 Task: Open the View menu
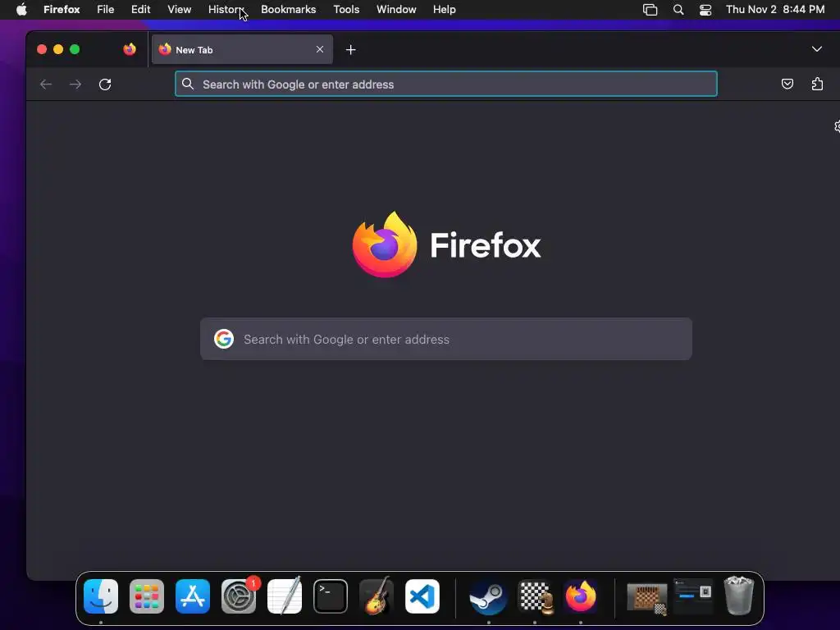click(179, 10)
